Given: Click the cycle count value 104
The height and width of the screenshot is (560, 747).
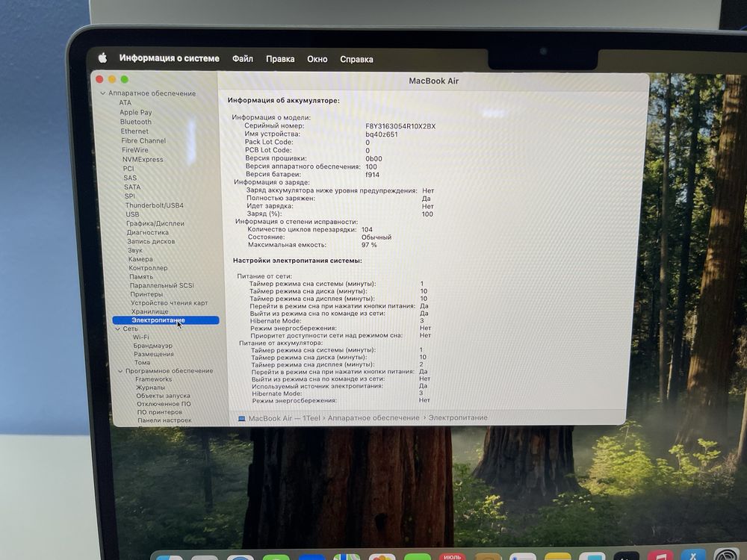Looking at the screenshot, I should pyautogui.click(x=367, y=229).
